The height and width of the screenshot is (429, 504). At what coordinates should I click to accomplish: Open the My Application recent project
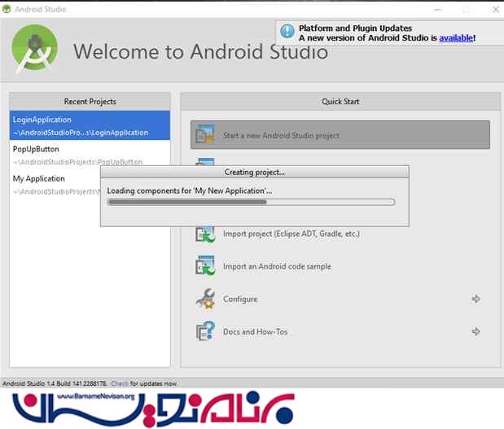[x=55, y=185]
